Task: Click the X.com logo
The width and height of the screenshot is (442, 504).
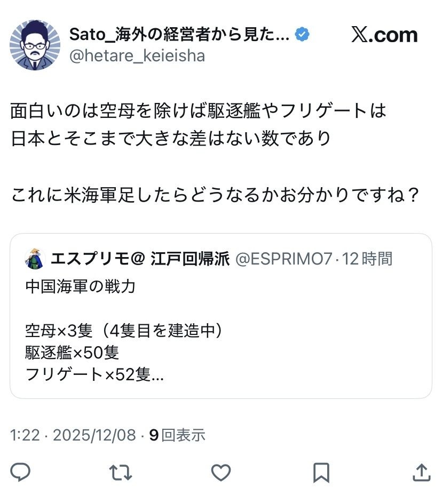Action: [384, 35]
